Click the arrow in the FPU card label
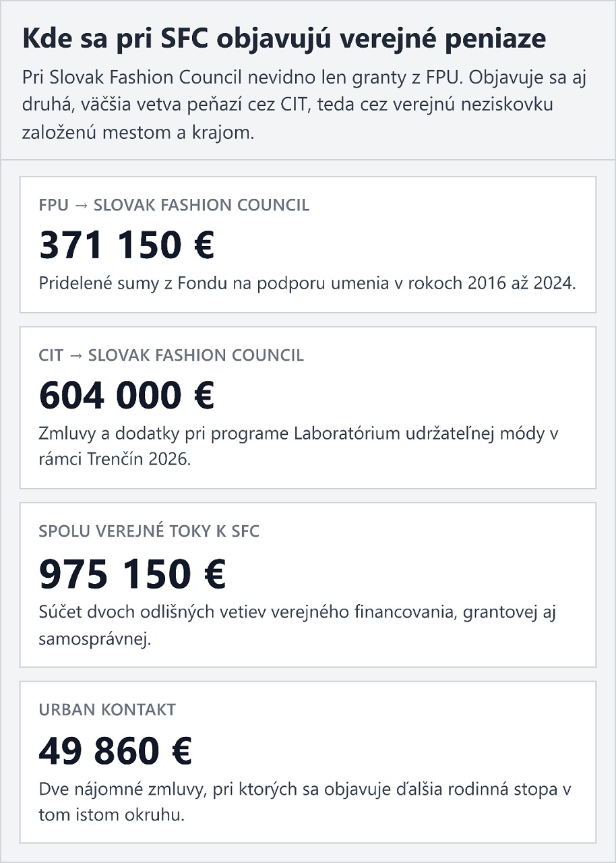This screenshot has height=863, width=616. [x=81, y=206]
